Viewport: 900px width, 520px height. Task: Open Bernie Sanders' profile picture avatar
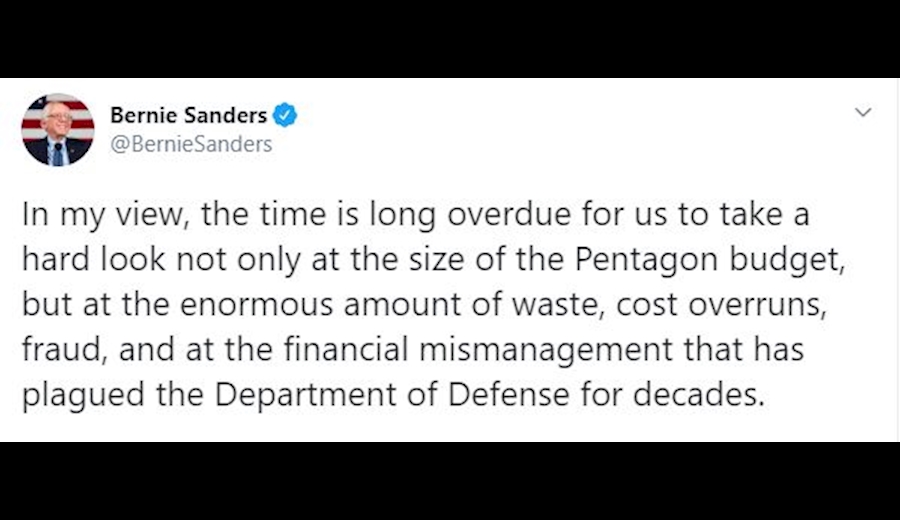point(57,130)
